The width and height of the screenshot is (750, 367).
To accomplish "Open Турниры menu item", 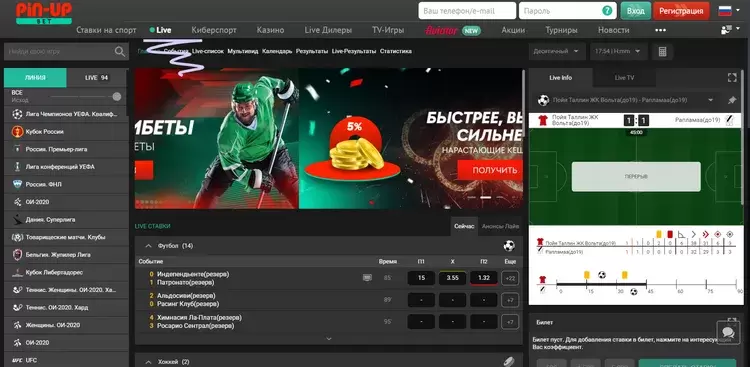I will (x=562, y=30).
